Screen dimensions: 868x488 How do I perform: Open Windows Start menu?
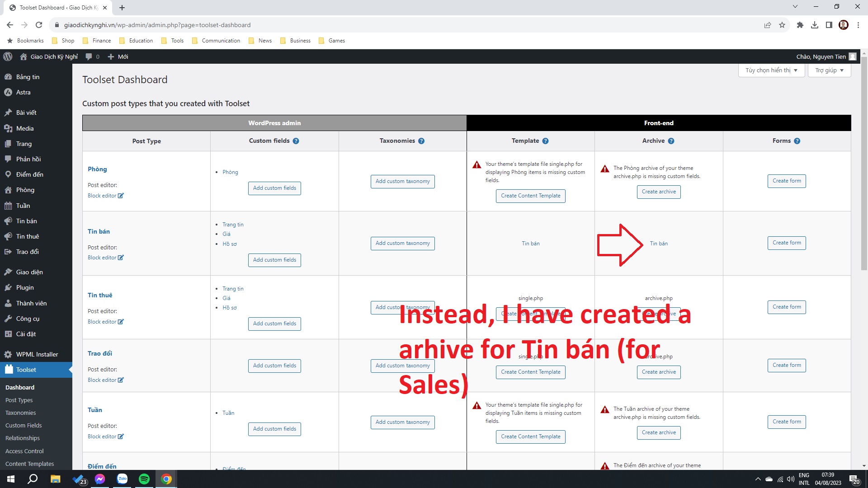[x=11, y=479]
